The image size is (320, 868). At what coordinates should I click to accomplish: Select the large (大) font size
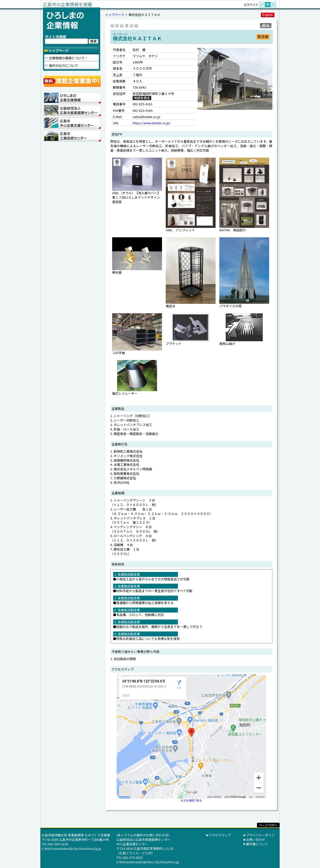[273, 5]
